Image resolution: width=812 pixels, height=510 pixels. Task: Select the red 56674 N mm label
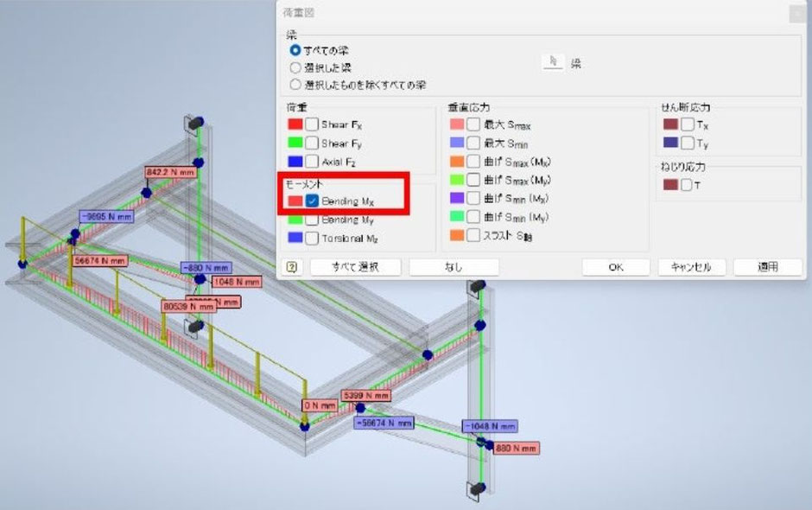(x=99, y=261)
